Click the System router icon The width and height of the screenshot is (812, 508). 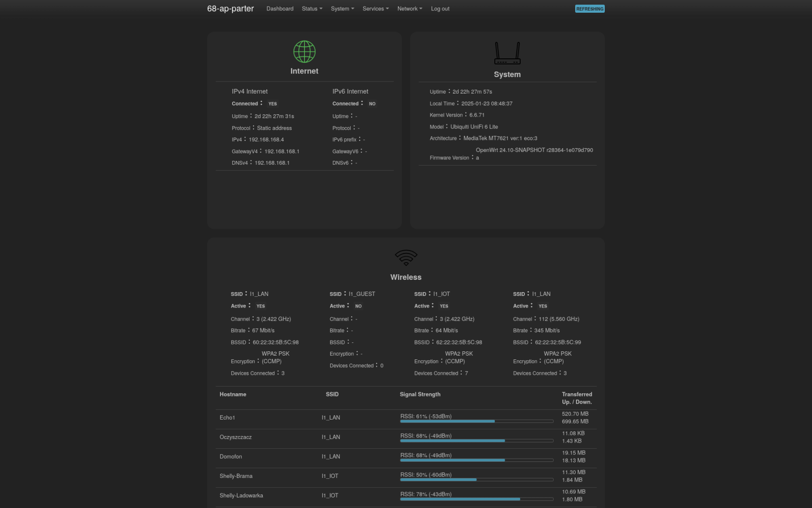click(x=507, y=53)
